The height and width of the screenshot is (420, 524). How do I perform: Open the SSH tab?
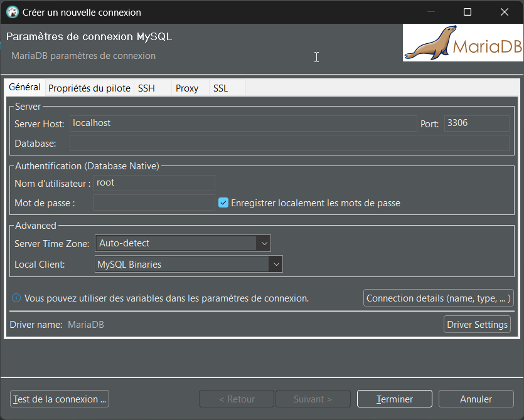pyautogui.click(x=146, y=88)
